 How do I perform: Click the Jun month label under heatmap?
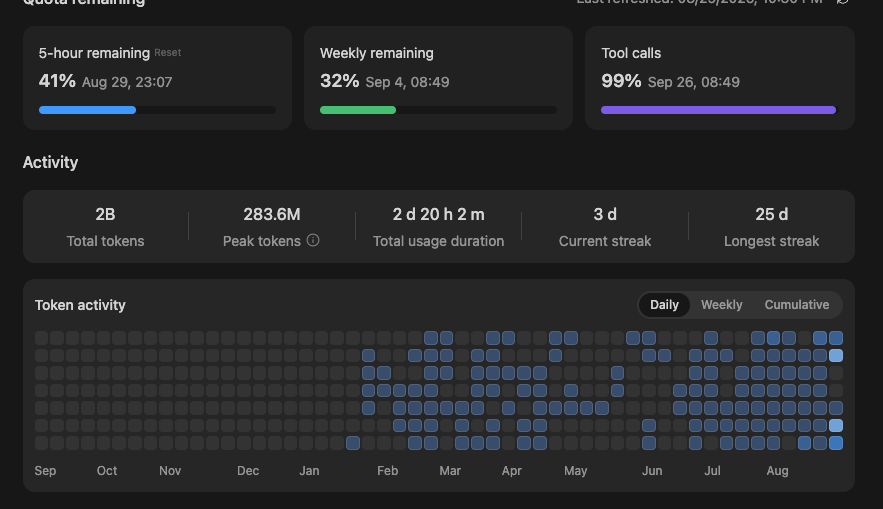[652, 471]
